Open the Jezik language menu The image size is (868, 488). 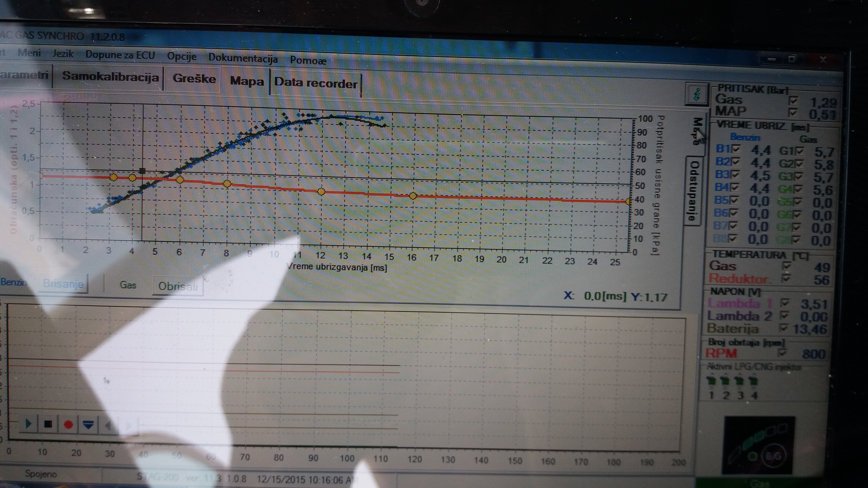(x=63, y=54)
